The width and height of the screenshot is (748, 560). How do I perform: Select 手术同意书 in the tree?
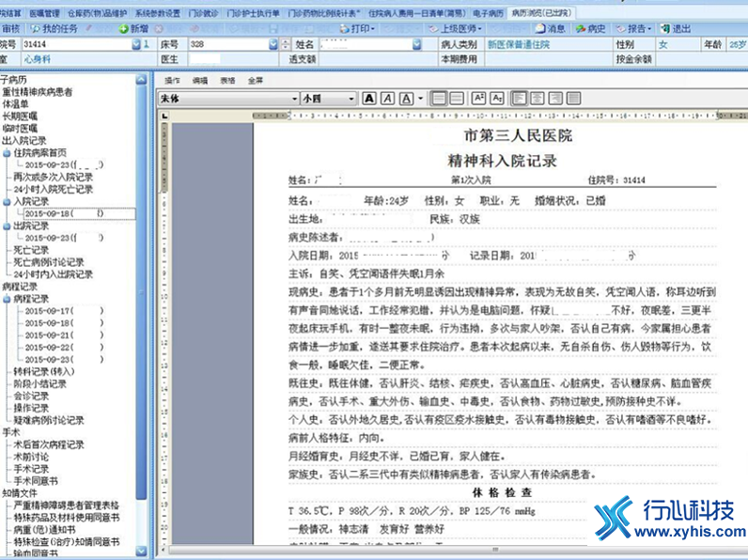coord(36,481)
